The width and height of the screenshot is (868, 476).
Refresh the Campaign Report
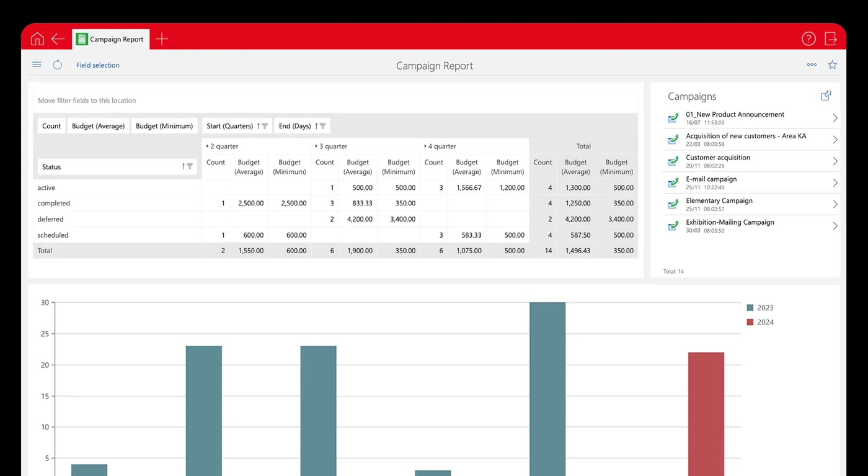[58, 65]
